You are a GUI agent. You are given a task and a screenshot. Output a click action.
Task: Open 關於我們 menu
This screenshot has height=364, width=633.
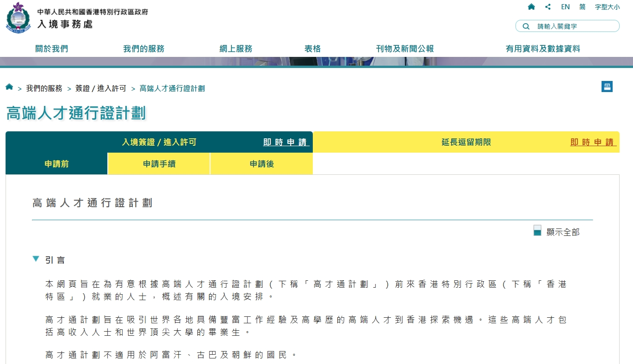click(x=52, y=49)
